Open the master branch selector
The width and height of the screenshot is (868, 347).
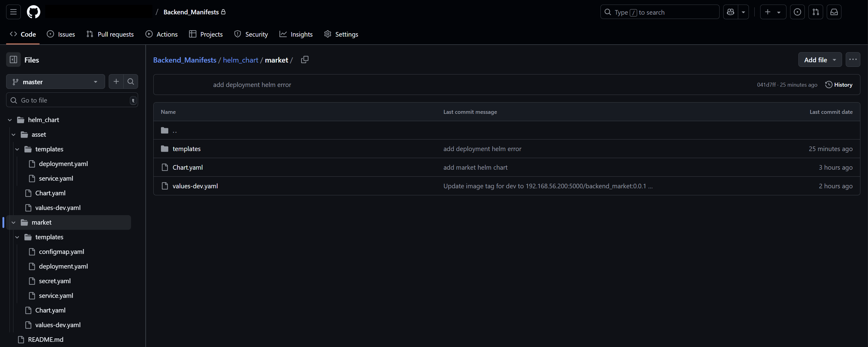coord(56,82)
